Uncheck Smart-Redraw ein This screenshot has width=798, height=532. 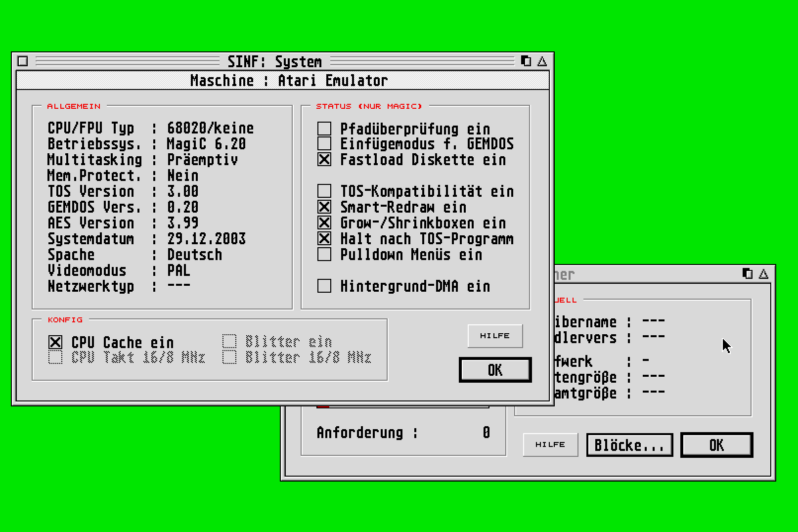click(324, 207)
